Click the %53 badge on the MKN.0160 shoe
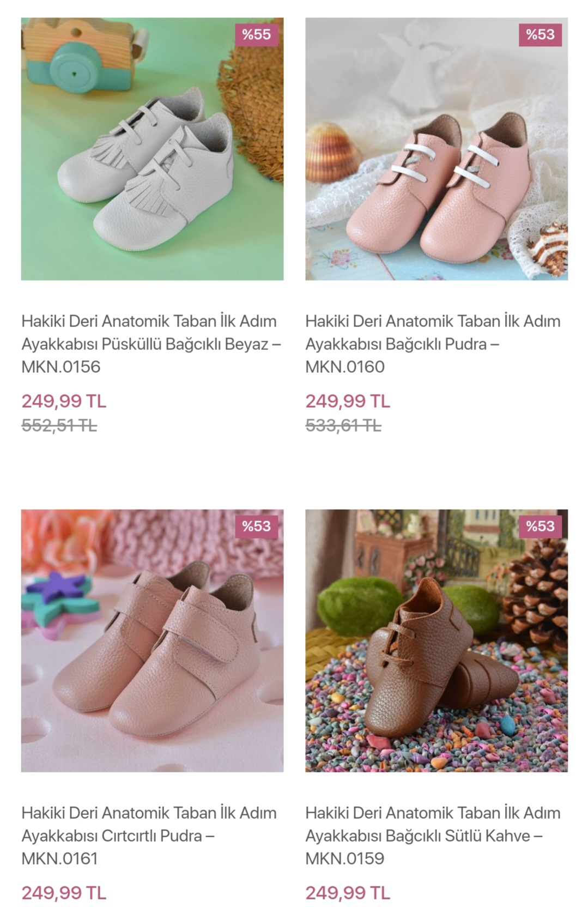Viewport: 588px width, 907px height. click(540, 34)
